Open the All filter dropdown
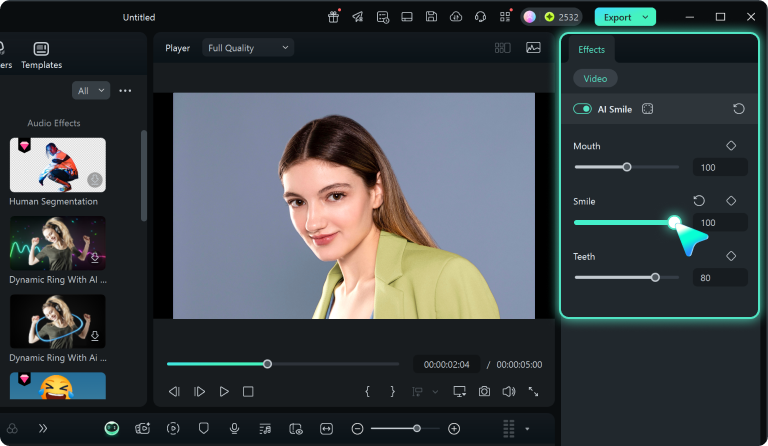This screenshot has width=768, height=446. (x=91, y=91)
